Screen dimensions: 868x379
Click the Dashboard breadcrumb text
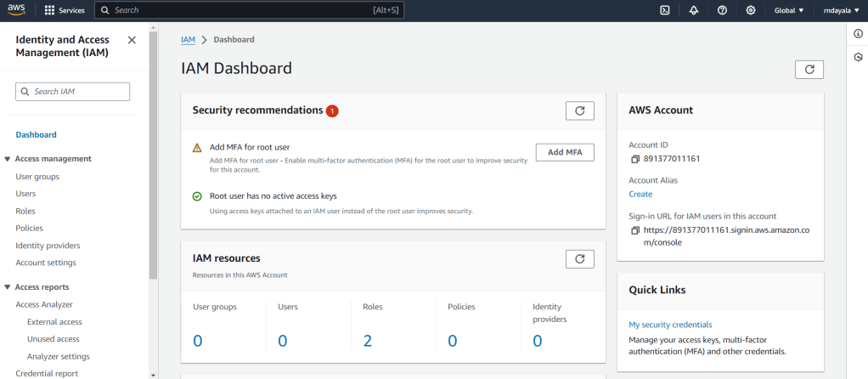[x=234, y=40]
